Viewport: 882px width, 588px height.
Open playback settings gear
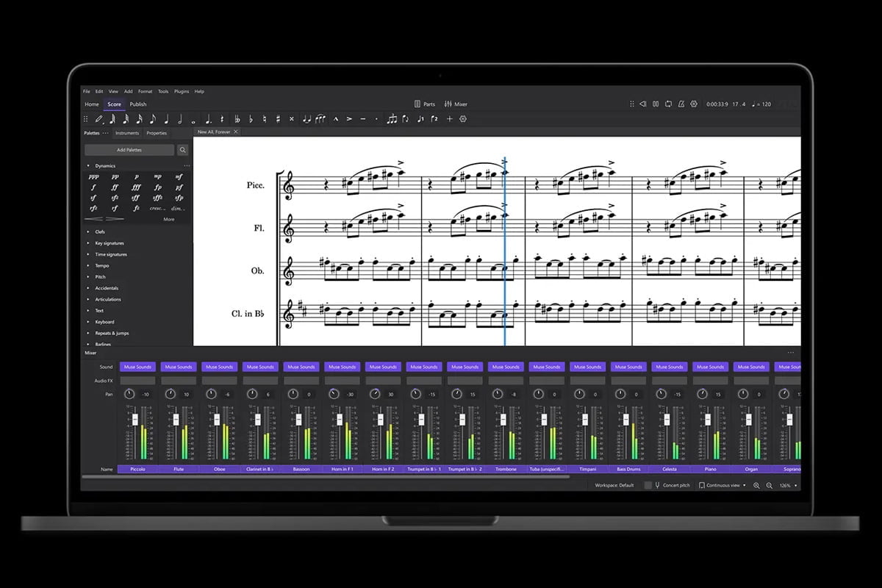coord(694,104)
